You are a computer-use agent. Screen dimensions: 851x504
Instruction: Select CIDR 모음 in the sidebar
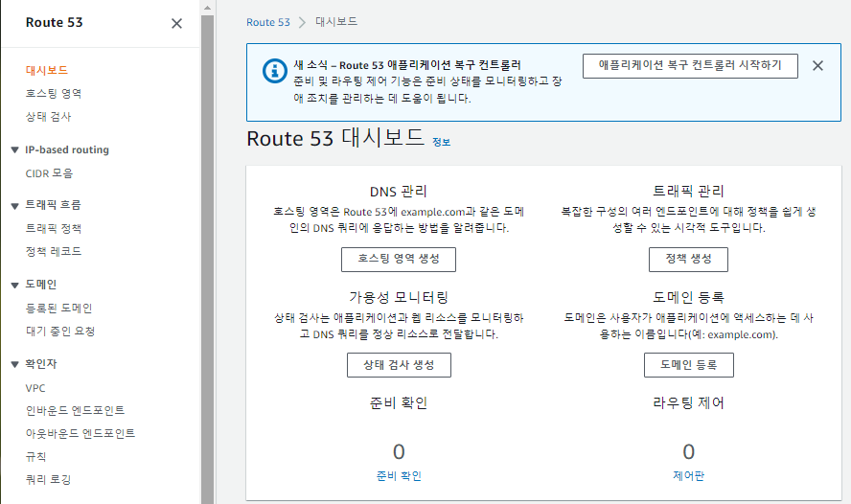pyautogui.click(x=49, y=173)
